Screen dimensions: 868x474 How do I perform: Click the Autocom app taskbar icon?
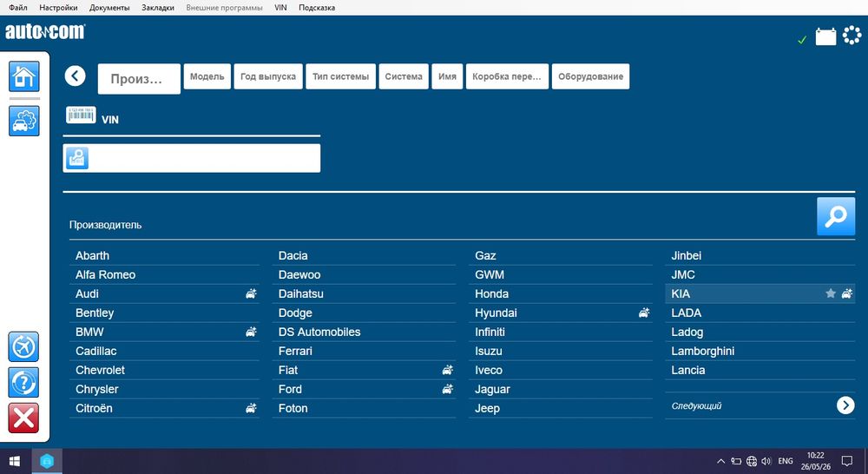point(47,461)
